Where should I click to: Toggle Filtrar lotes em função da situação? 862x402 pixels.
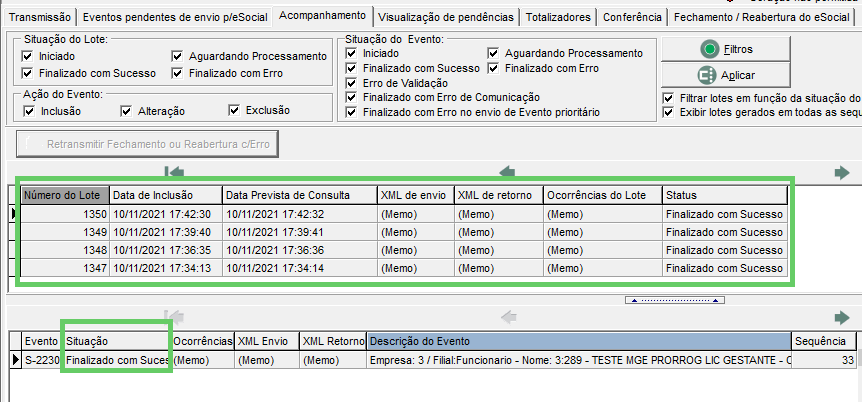click(668, 98)
